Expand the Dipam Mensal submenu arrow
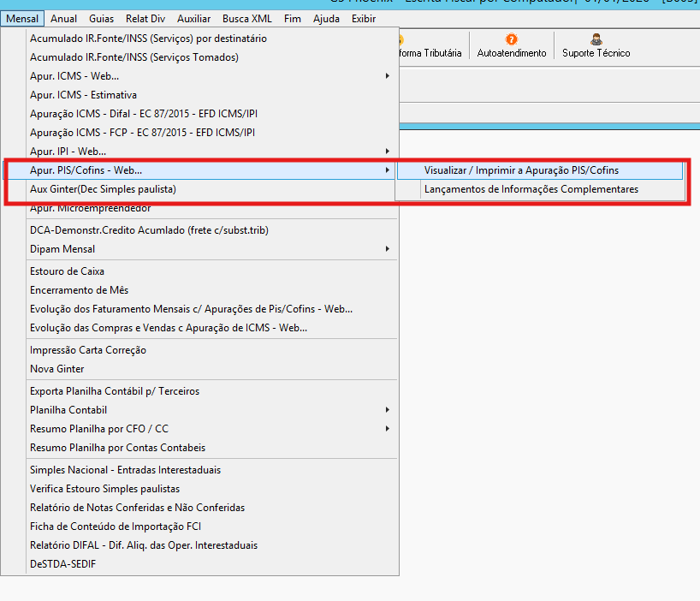The height and width of the screenshot is (601, 700). tap(388, 249)
